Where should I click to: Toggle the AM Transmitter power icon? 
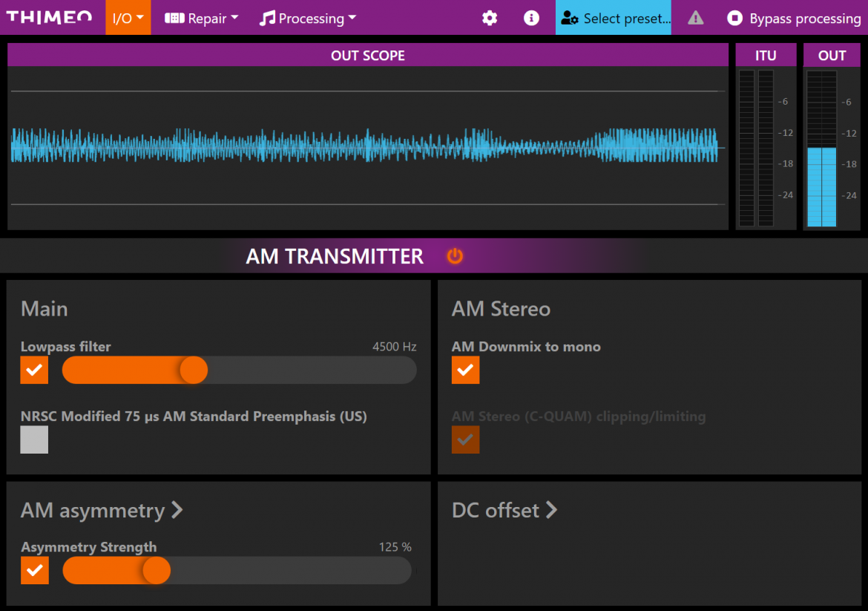[455, 256]
